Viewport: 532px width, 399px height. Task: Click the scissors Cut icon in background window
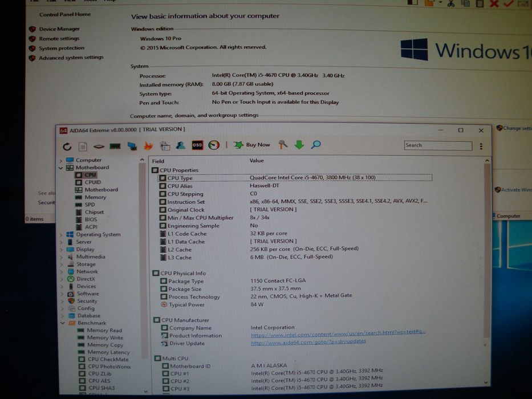click(451, 3)
